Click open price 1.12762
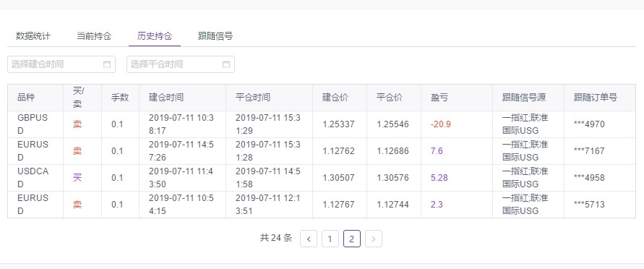The image size is (644, 269). (338, 151)
